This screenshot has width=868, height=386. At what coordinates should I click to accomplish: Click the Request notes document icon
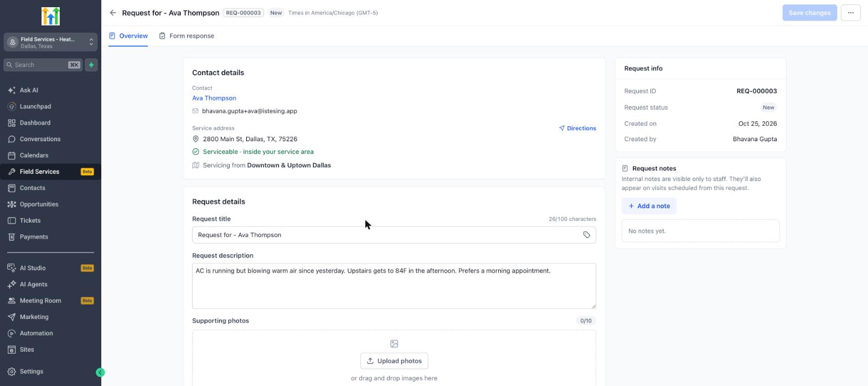point(625,168)
